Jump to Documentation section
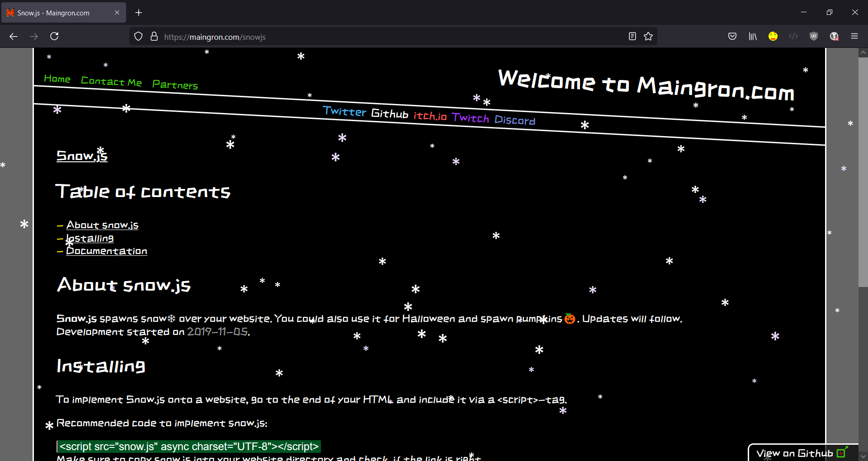The image size is (868, 461). [x=107, y=251]
